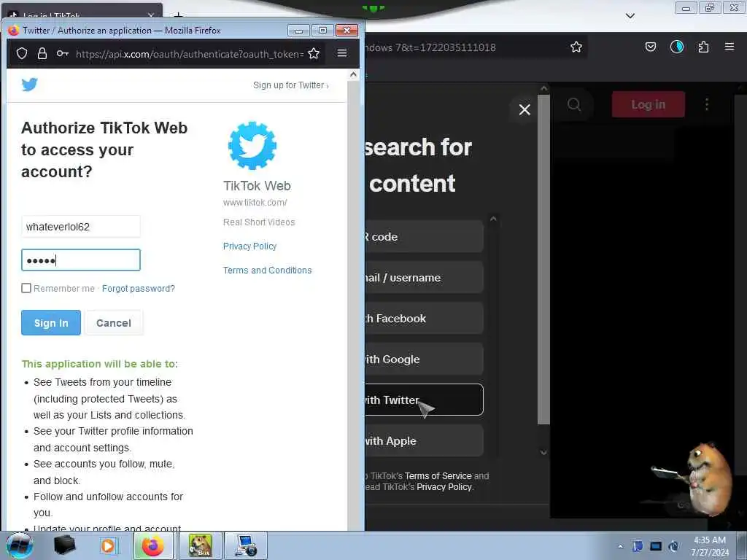Show hidden system tray icons

620,546
